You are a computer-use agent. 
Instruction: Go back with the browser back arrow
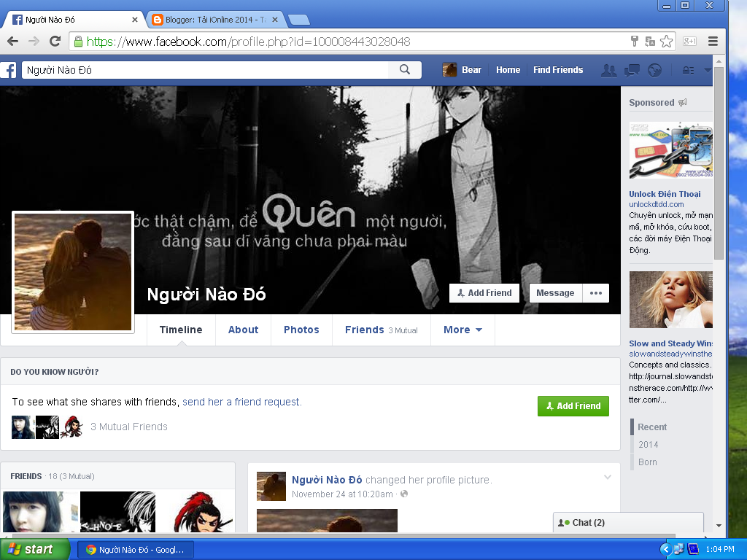click(13, 42)
